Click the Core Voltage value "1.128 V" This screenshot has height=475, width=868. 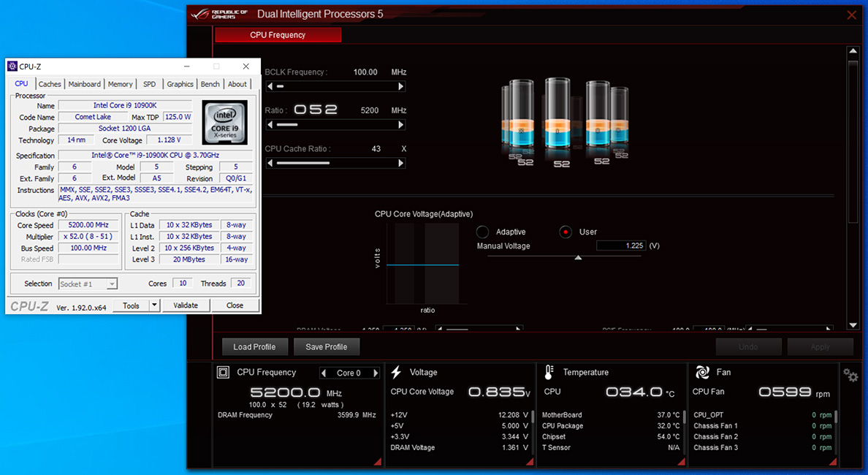170,140
